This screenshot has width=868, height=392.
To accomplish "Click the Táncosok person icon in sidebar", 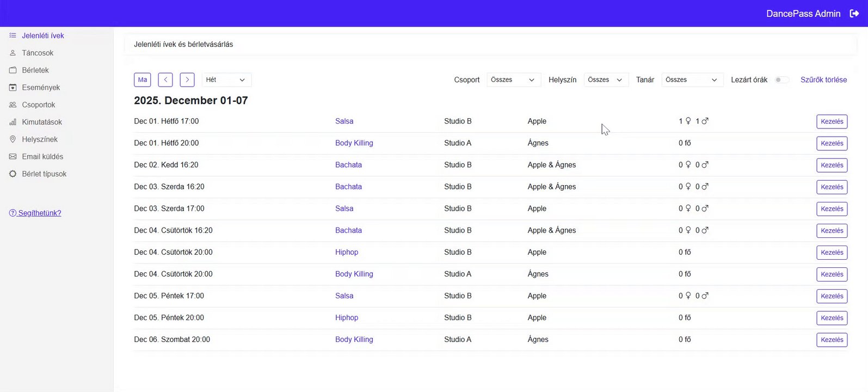I will pos(13,53).
